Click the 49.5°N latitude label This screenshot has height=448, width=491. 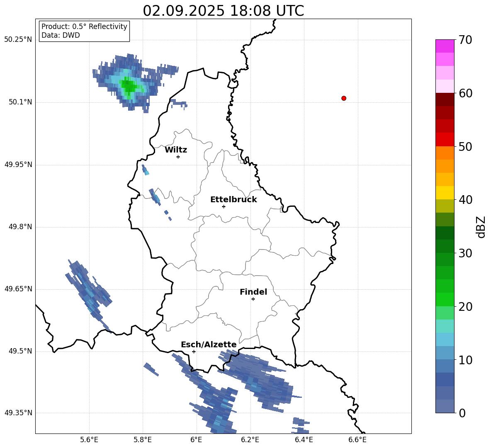tap(21, 351)
